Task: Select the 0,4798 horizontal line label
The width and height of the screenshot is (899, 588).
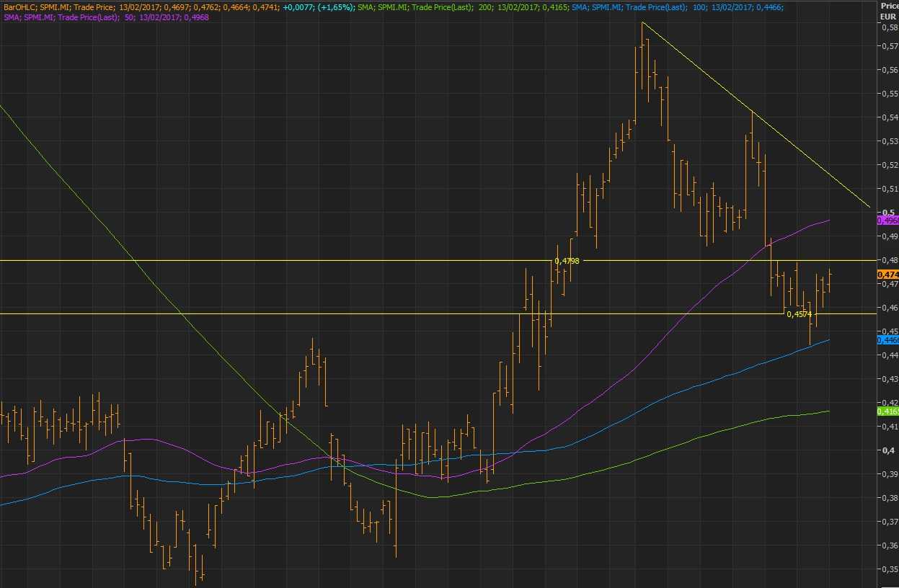Action: 567,261
